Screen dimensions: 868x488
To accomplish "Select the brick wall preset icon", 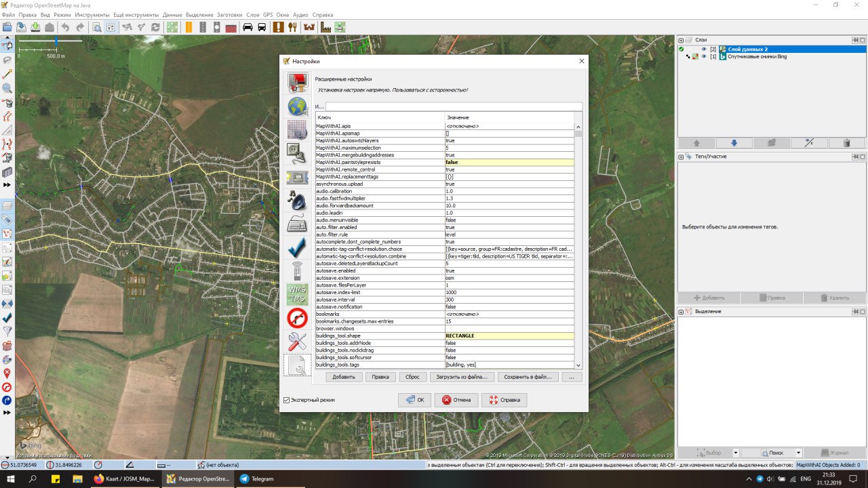I will pyautogui.click(x=231, y=27).
